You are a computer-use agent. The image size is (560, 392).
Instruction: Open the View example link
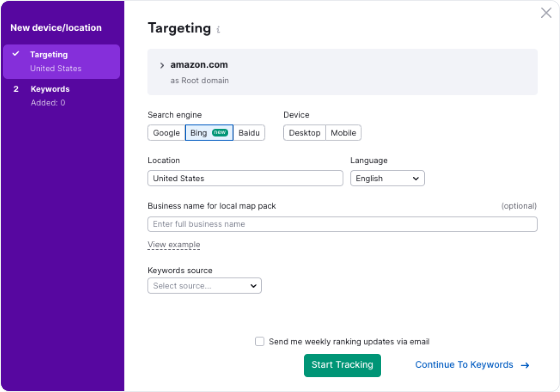(x=174, y=245)
